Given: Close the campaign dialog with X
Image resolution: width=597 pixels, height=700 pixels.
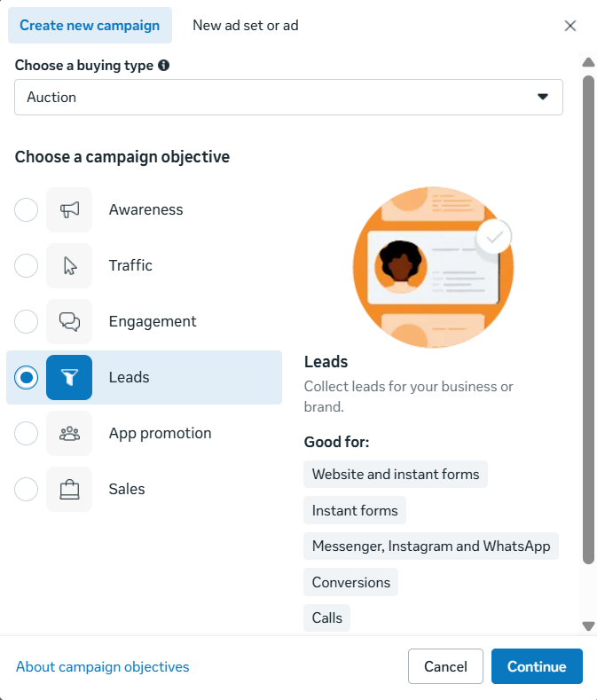Looking at the screenshot, I should (x=570, y=26).
